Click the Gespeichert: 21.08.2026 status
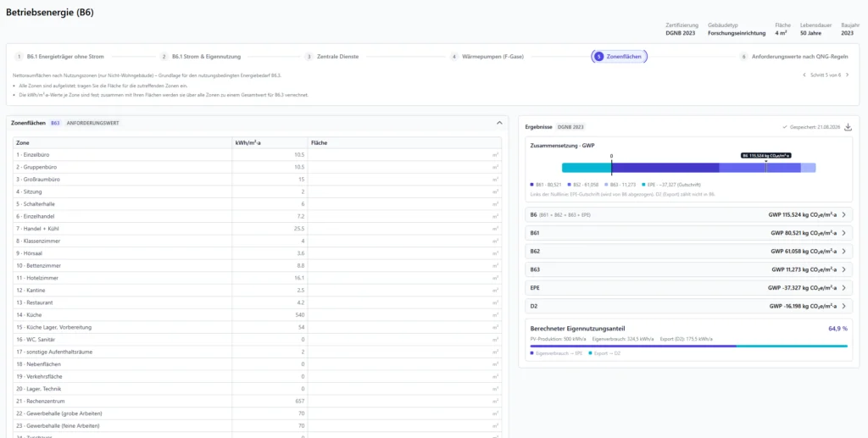This screenshot has height=438, width=868. pyautogui.click(x=811, y=126)
